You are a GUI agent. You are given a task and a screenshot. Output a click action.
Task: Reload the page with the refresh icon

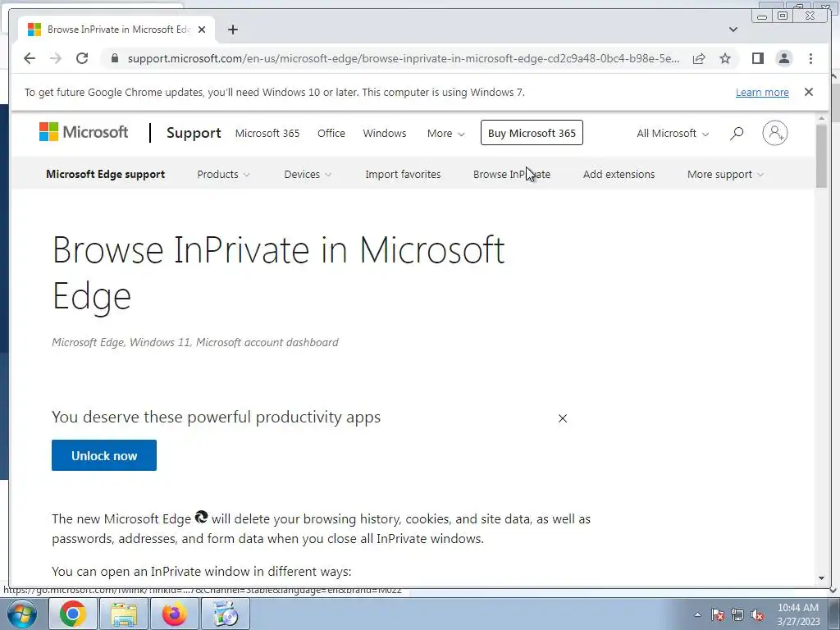[x=82, y=58]
